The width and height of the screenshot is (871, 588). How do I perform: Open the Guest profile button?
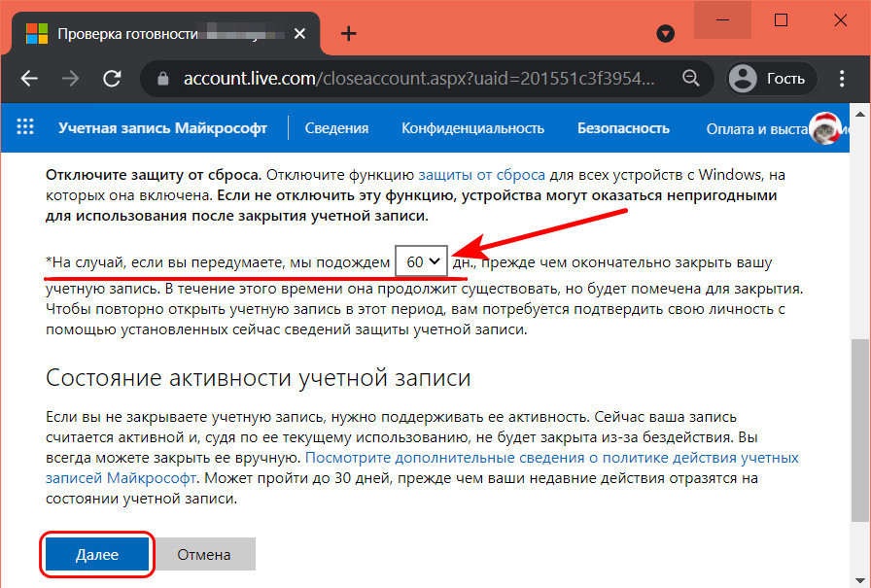point(772,79)
